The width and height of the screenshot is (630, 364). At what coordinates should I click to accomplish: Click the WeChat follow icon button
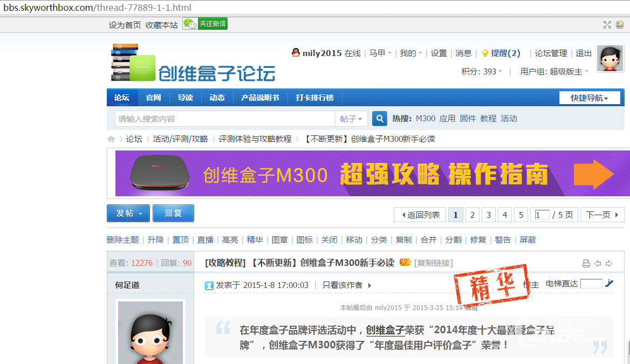(x=205, y=24)
